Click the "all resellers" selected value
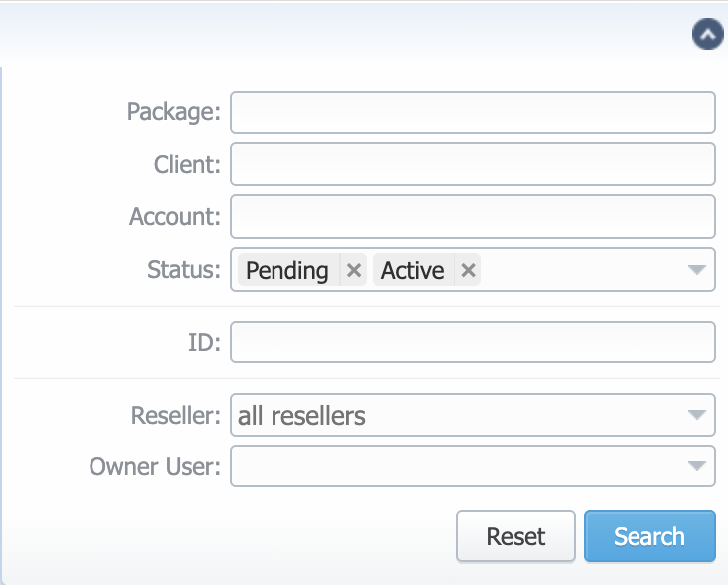This screenshot has height=585, width=728. [302, 415]
